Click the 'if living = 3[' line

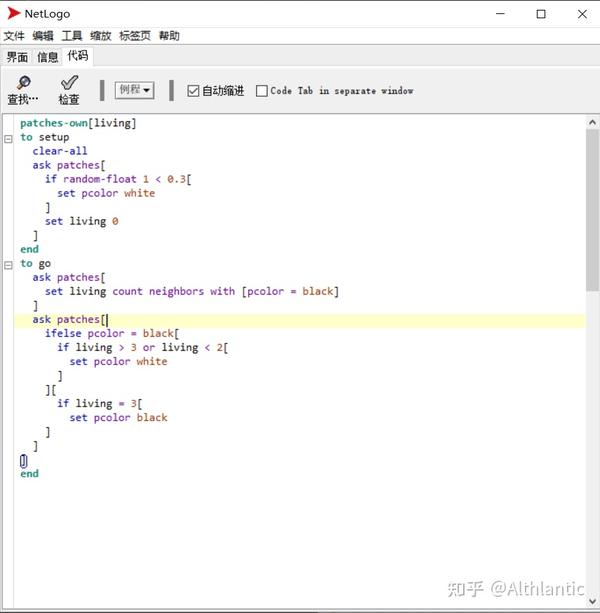[100, 403]
